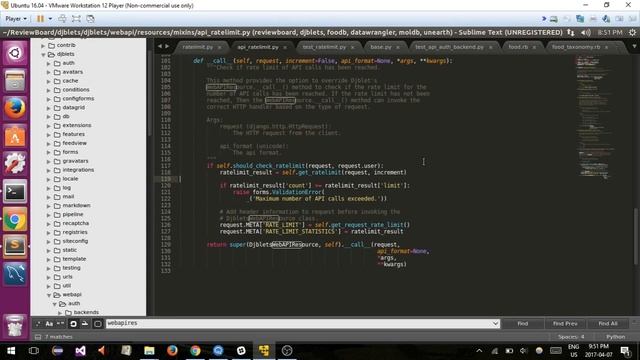Click the Find Prev button
The height and width of the screenshot is (360, 640).
(565, 323)
